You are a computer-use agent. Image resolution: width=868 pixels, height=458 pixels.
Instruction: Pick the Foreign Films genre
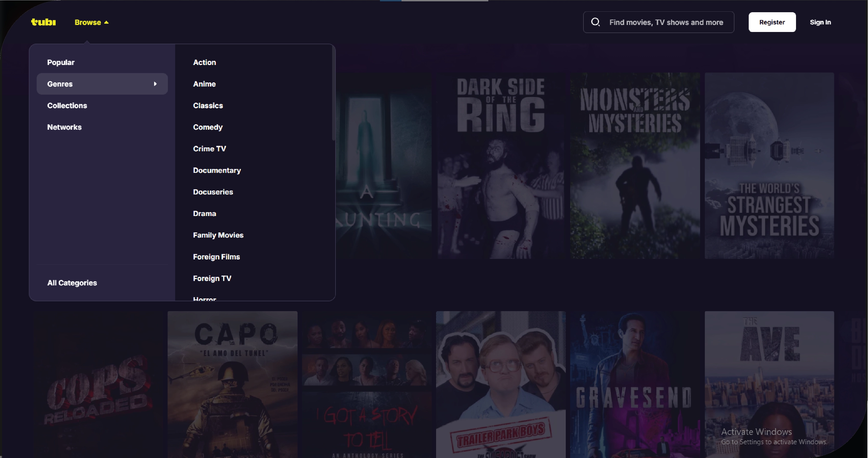[216, 257]
